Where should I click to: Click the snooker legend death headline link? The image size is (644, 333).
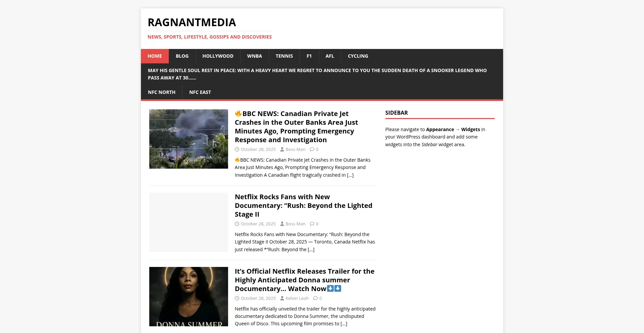point(317,74)
